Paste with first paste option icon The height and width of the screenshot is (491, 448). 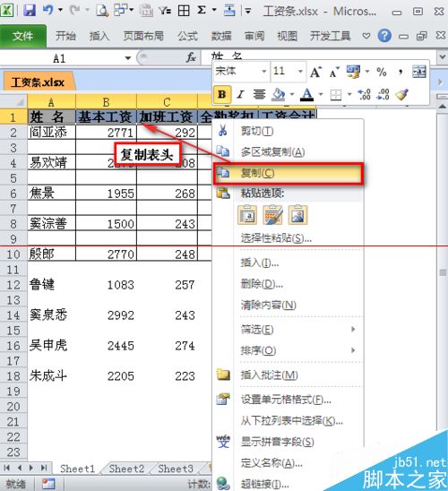click(247, 215)
